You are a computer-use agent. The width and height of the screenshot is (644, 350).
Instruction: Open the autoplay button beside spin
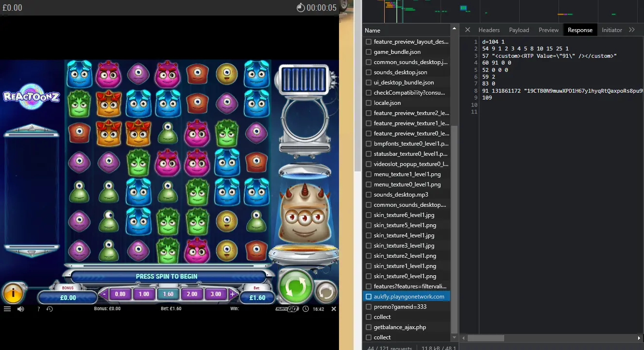[x=325, y=292]
